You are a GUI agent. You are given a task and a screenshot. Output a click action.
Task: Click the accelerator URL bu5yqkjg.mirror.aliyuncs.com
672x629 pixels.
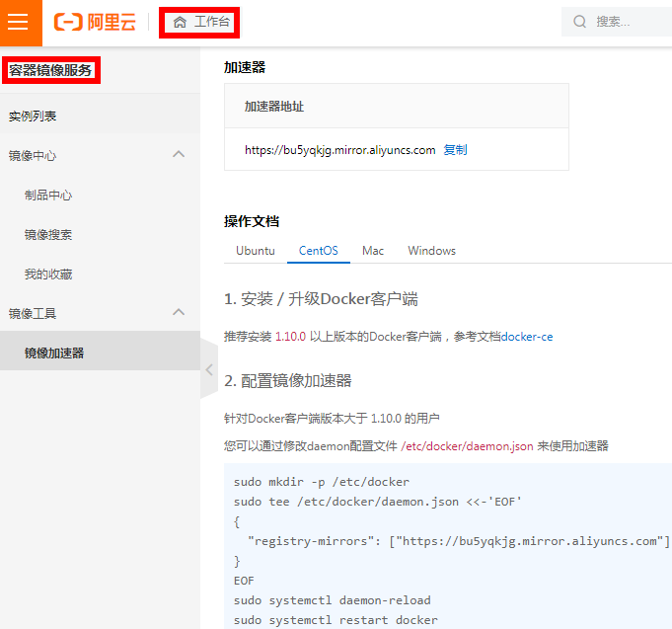[x=339, y=150]
